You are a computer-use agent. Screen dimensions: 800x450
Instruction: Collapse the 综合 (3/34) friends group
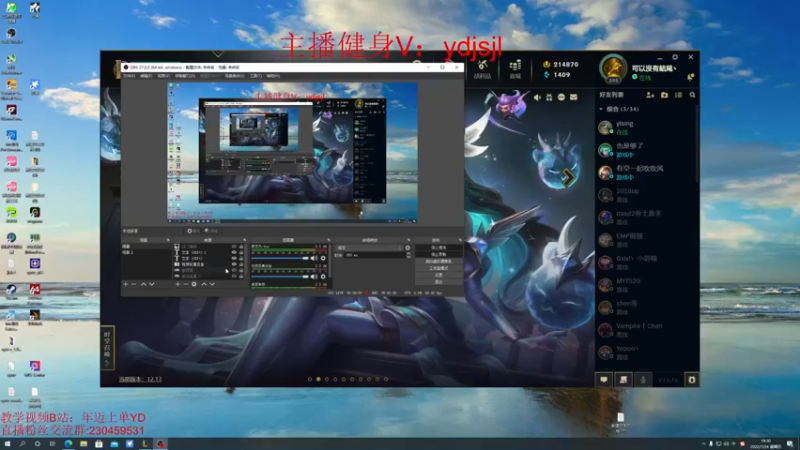[x=601, y=109]
